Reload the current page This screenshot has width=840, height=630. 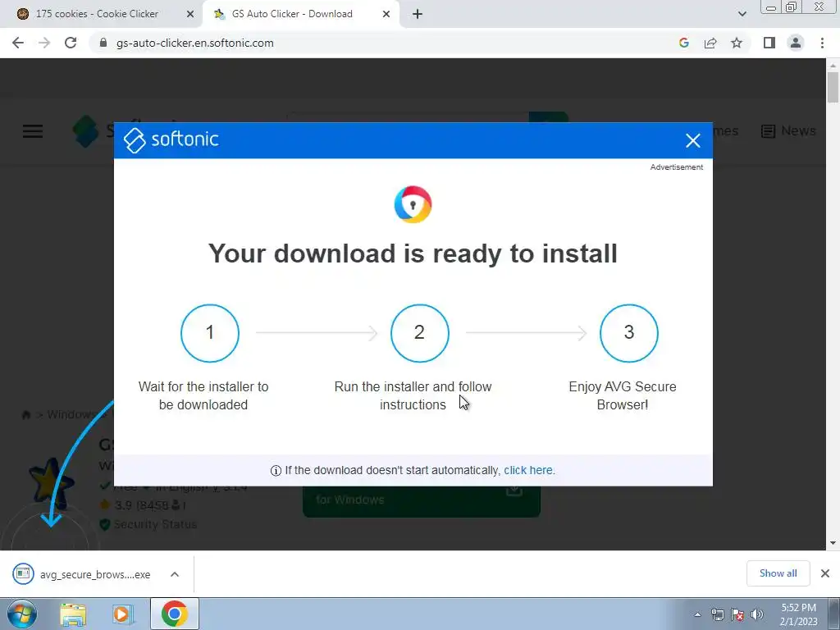[71, 43]
